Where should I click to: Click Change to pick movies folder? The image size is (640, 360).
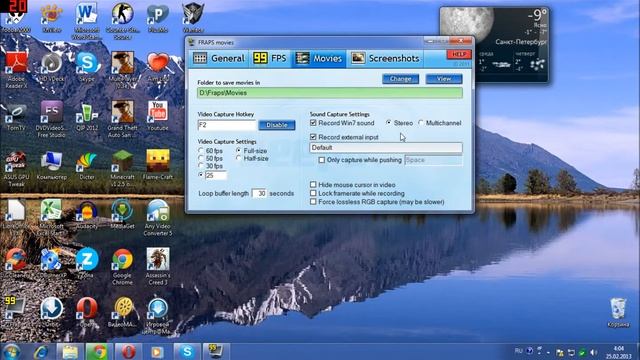400,79
